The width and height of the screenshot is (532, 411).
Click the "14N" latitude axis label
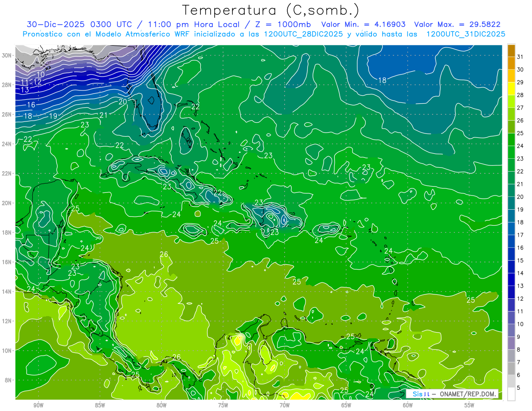(x=7, y=291)
